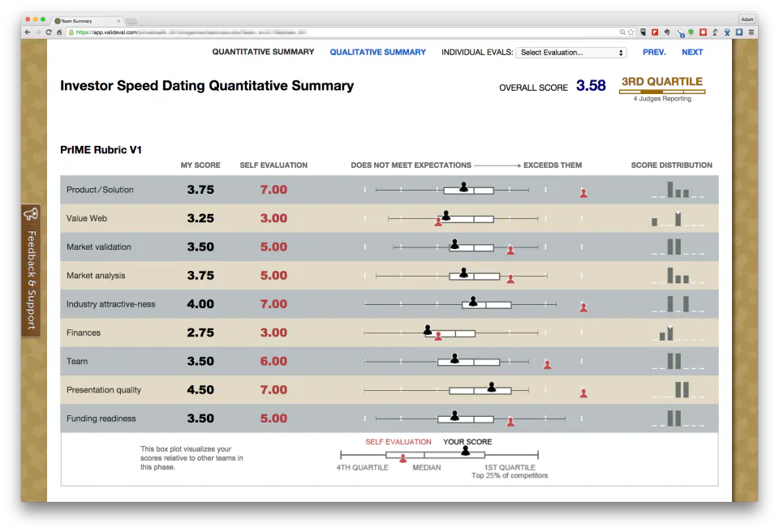Click the Flipboard red extension icon
This screenshot has width=779, height=532.
(x=655, y=32)
